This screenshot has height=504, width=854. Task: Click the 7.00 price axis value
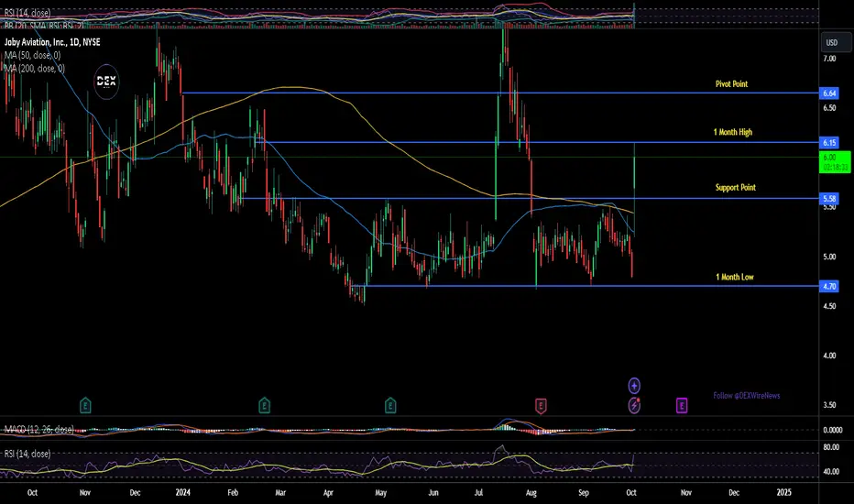(x=829, y=59)
